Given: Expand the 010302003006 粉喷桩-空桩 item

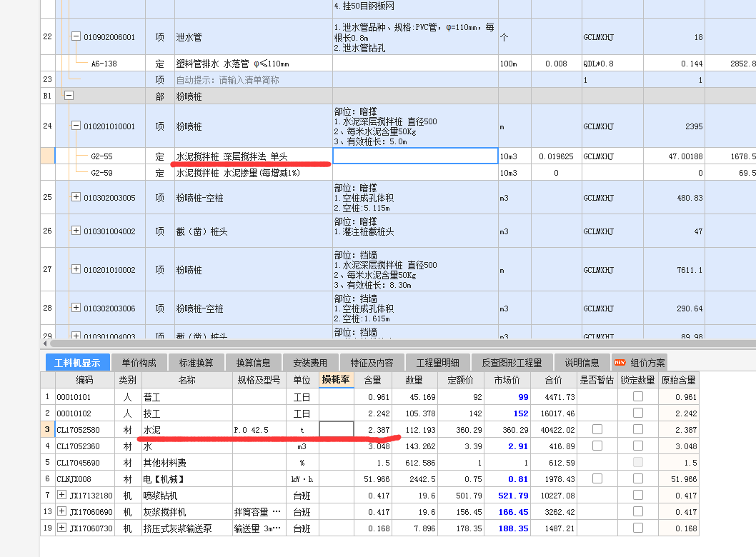Looking at the screenshot, I should point(76,307).
